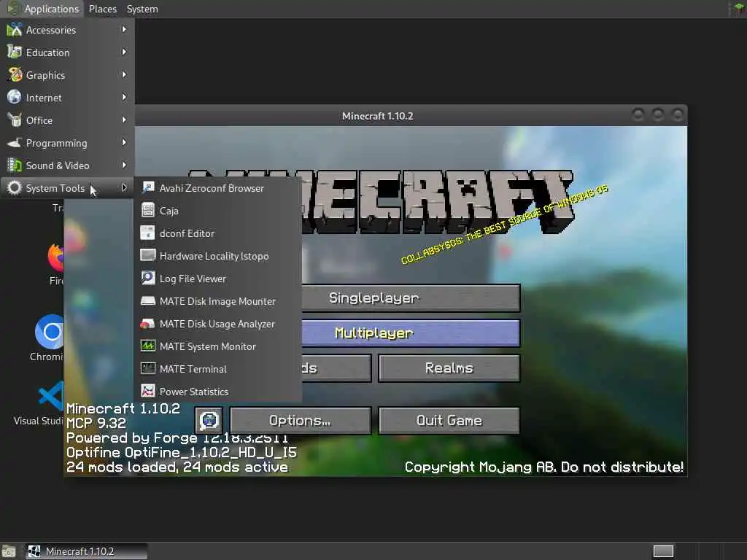
Task: Launch MATE System Monitor icon
Action: 147,346
